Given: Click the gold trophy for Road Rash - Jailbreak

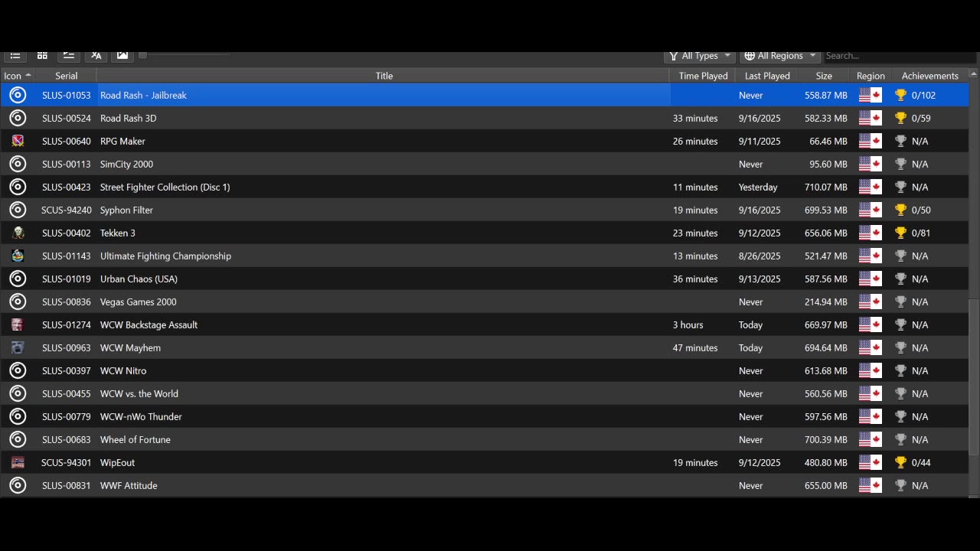Looking at the screenshot, I should (x=900, y=95).
